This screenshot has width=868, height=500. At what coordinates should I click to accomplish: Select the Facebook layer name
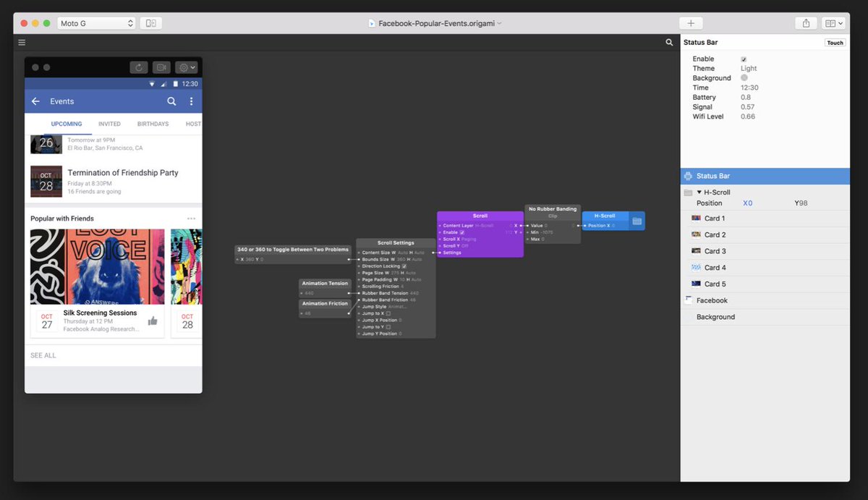coord(712,300)
